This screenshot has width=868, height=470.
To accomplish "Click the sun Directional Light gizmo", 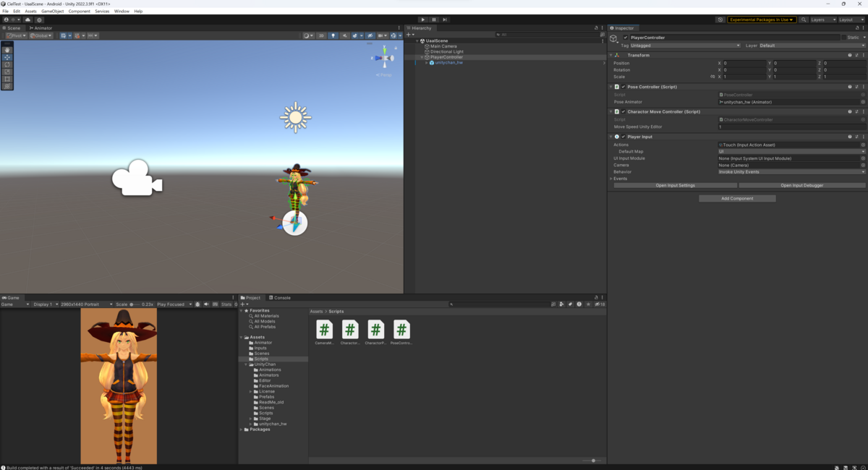I will click(x=295, y=117).
